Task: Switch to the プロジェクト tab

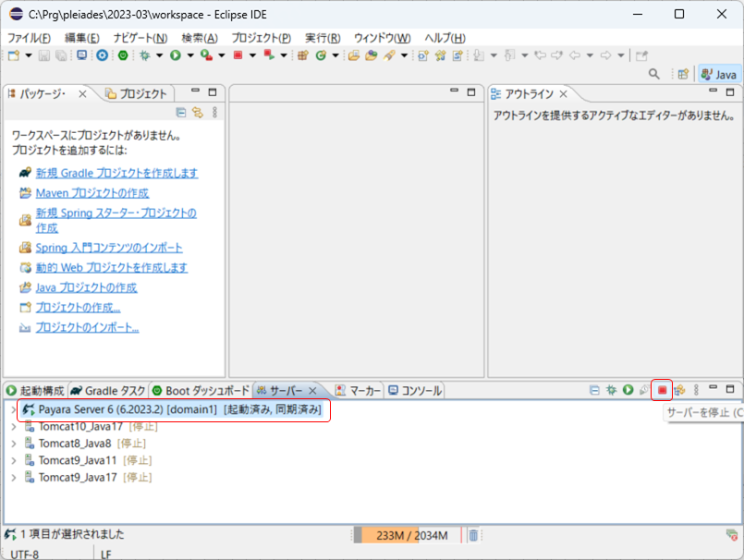Action: tap(137, 93)
